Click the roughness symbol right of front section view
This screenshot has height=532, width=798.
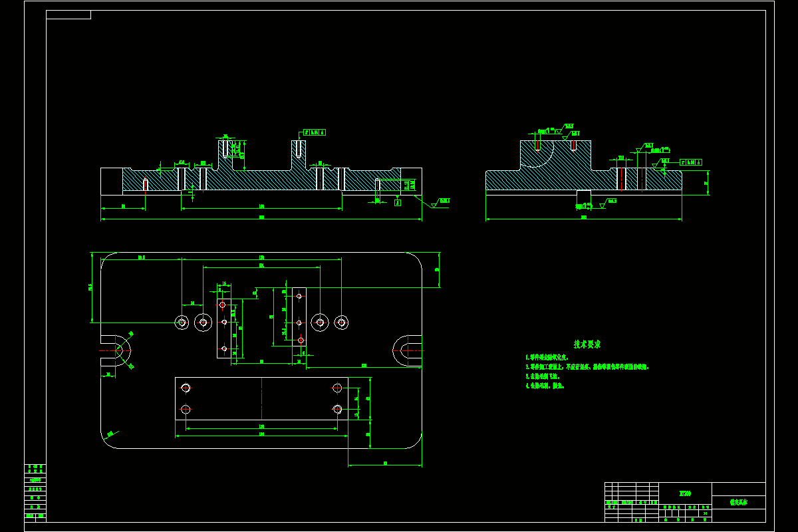point(440,201)
